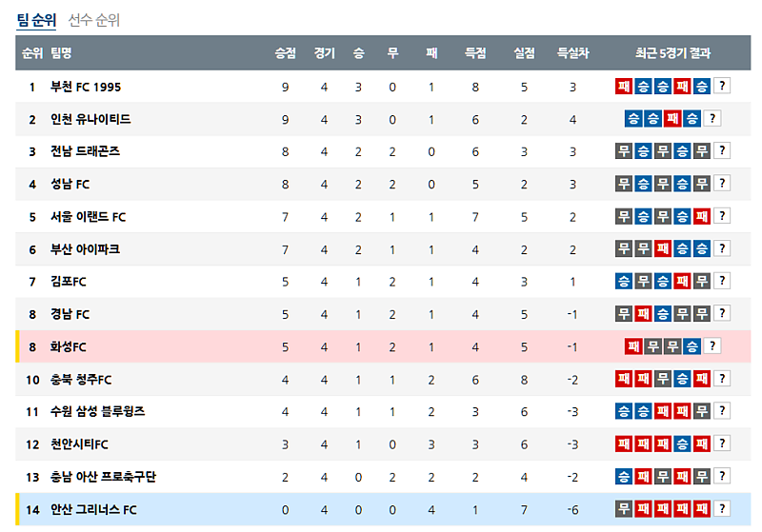Click the ? icon in 수원 삼성 블루윙즈 row
This screenshot has height=532, width=762.
(x=722, y=411)
